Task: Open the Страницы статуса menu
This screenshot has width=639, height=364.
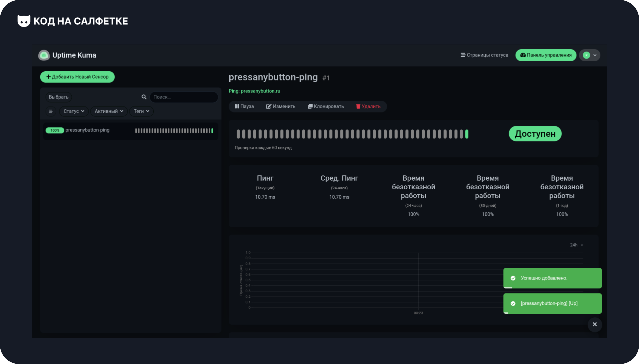Action: pos(484,55)
